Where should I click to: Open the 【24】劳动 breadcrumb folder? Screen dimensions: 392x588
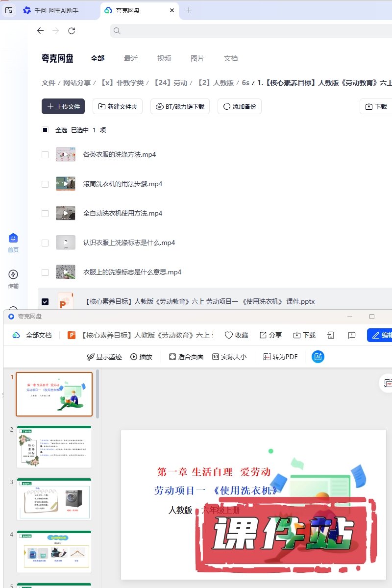(x=170, y=83)
